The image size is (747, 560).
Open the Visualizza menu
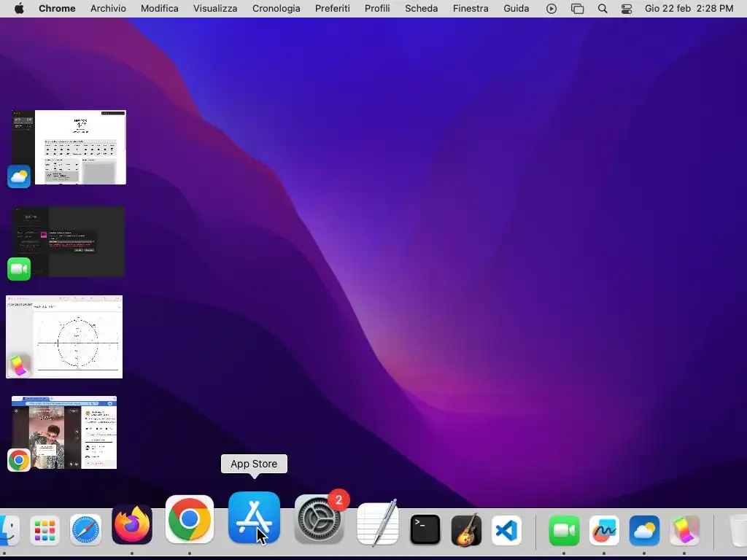[x=215, y=9]
